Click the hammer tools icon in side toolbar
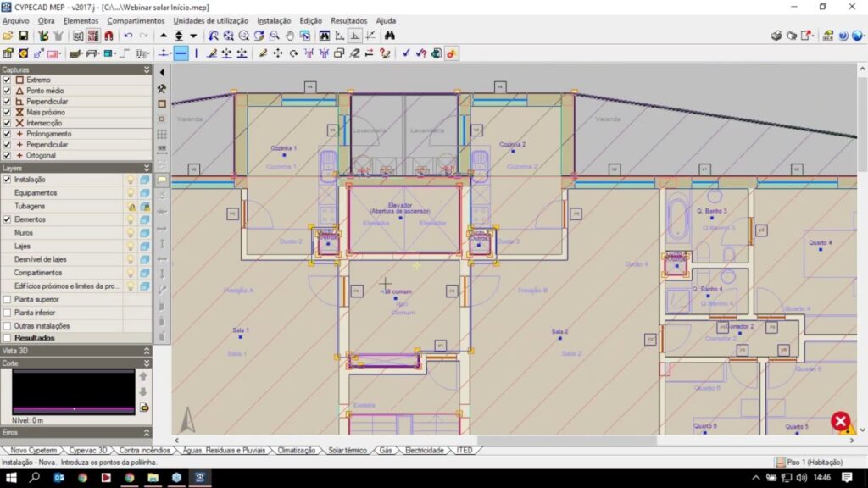 162,88
